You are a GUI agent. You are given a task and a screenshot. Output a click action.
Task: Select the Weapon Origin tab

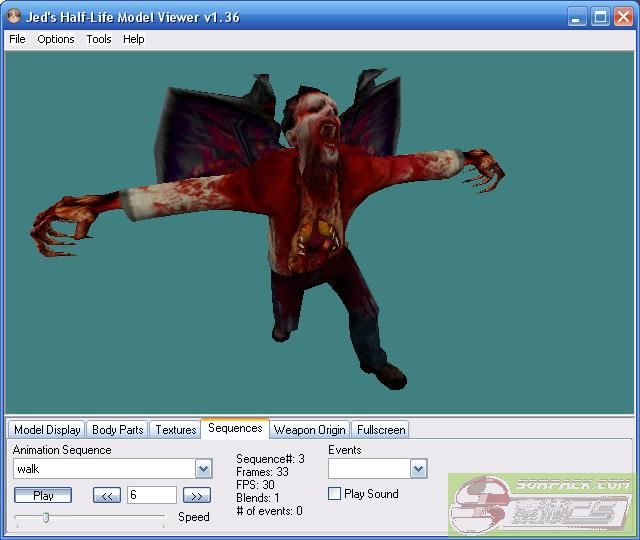tap(309, 430)
